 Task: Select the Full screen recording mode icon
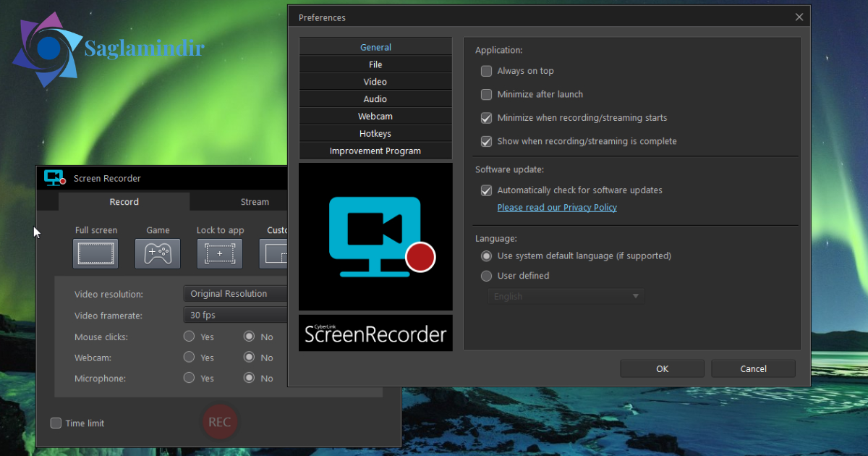pos(95,253)
